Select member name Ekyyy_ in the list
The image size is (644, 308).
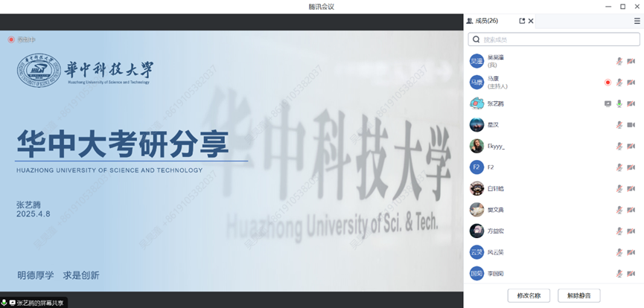click(496, 147)
